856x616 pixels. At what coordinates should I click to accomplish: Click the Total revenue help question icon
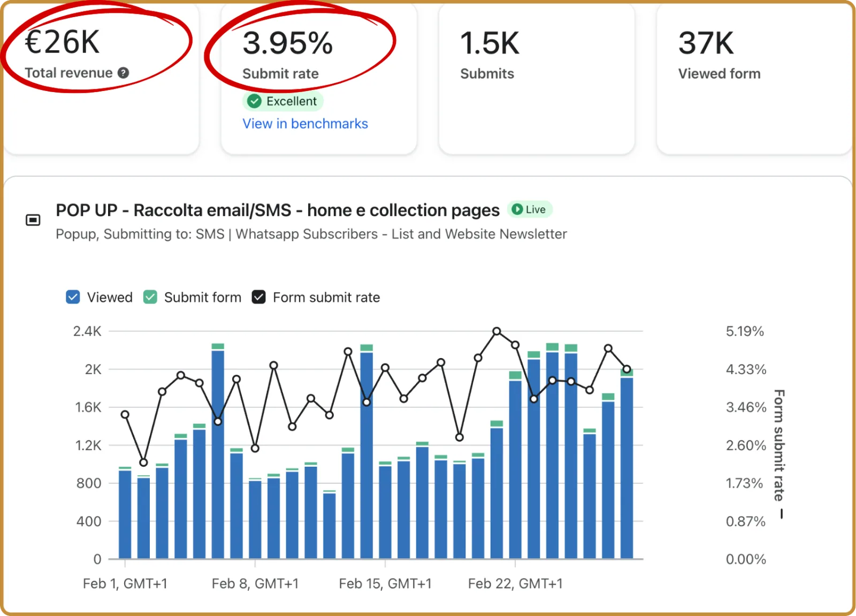tap(123, 73)
